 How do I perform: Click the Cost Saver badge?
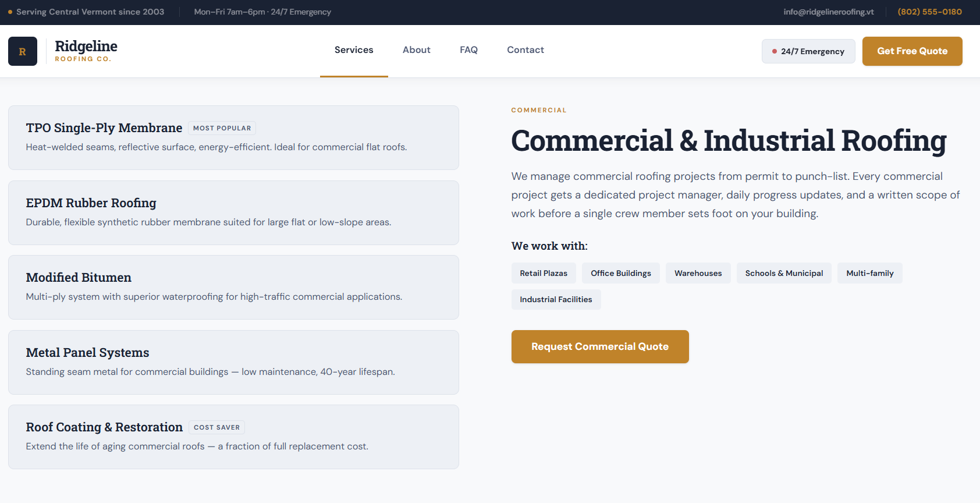point(216,427)
